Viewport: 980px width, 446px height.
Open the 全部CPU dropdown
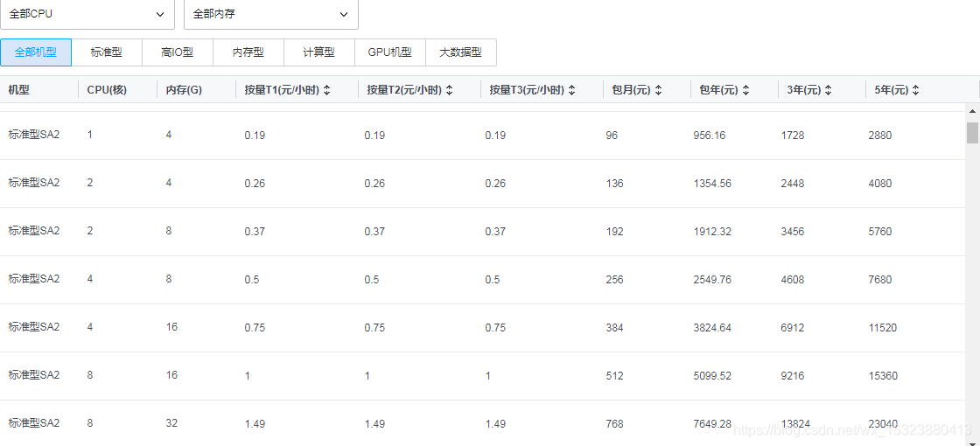(x=87, y=14)
